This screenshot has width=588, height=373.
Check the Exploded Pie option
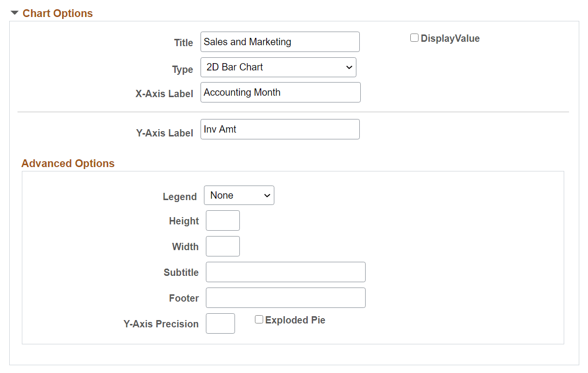click(259, 319)
